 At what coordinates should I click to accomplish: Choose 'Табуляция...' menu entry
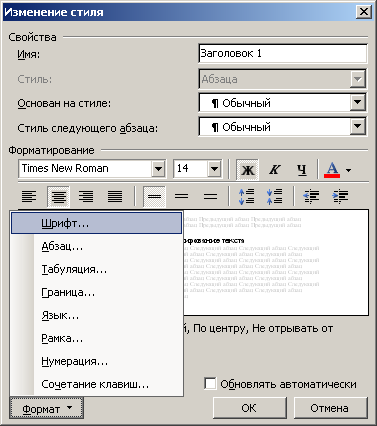point(96,269)
